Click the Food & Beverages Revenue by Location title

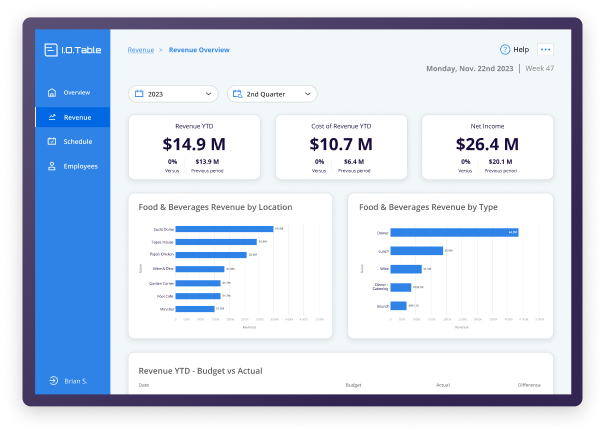click(x=215, y=207)
